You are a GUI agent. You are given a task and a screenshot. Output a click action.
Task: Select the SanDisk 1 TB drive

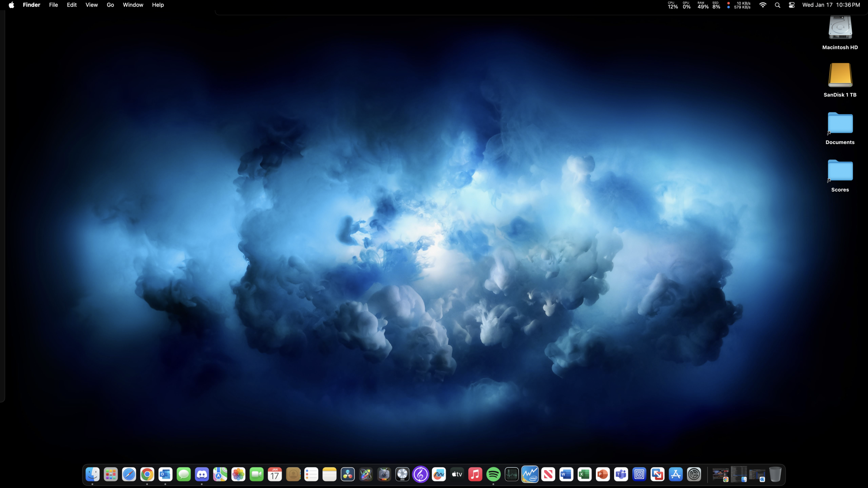[840, 75]
